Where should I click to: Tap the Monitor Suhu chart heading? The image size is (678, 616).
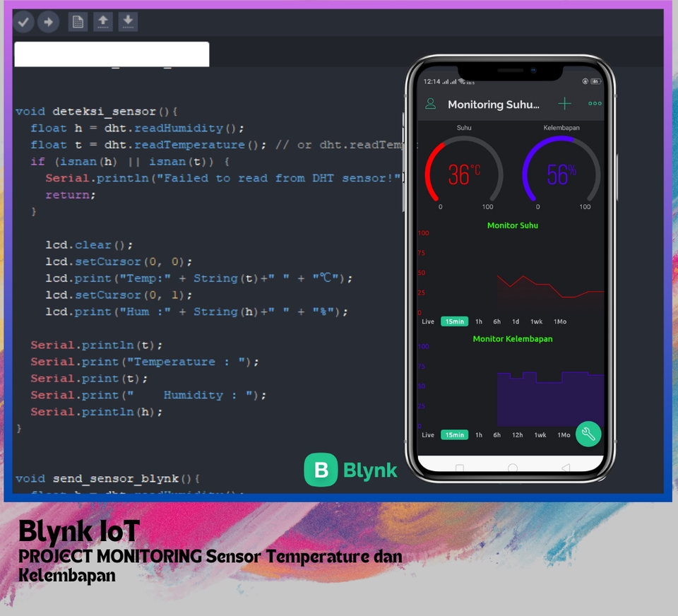[x=513, y=225]
